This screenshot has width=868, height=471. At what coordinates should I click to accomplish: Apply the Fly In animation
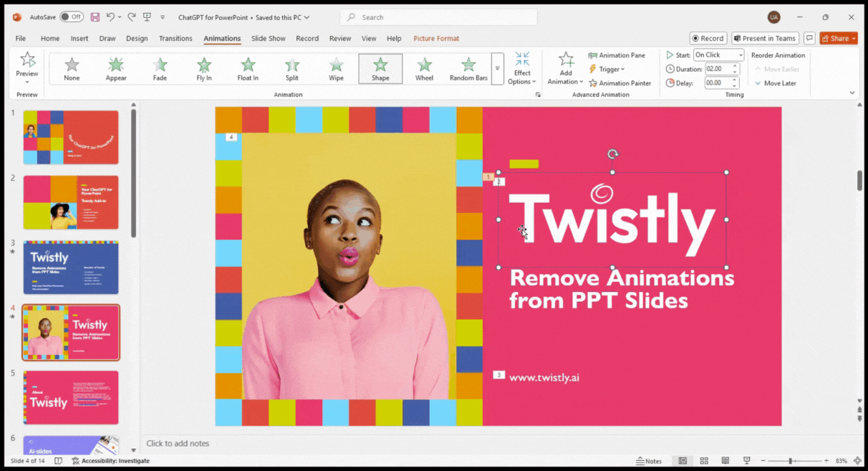204,69
